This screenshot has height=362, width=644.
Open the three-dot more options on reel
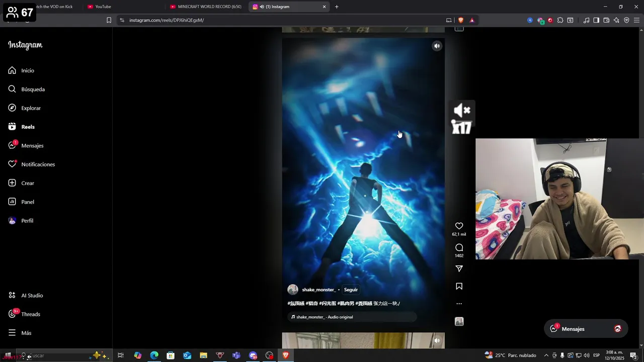(x=459, y=304)
